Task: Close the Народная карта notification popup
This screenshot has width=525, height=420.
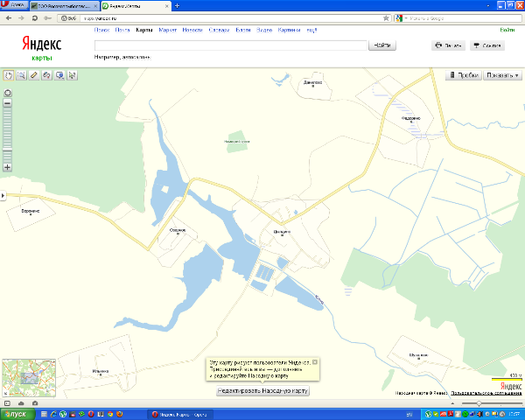Action: [315, 361]
